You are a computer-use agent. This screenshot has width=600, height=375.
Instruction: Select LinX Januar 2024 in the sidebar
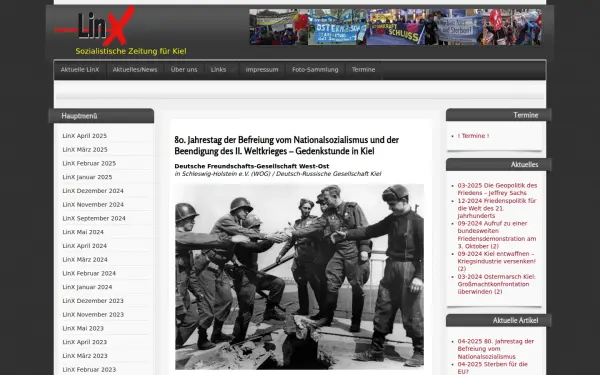[87, 287]
